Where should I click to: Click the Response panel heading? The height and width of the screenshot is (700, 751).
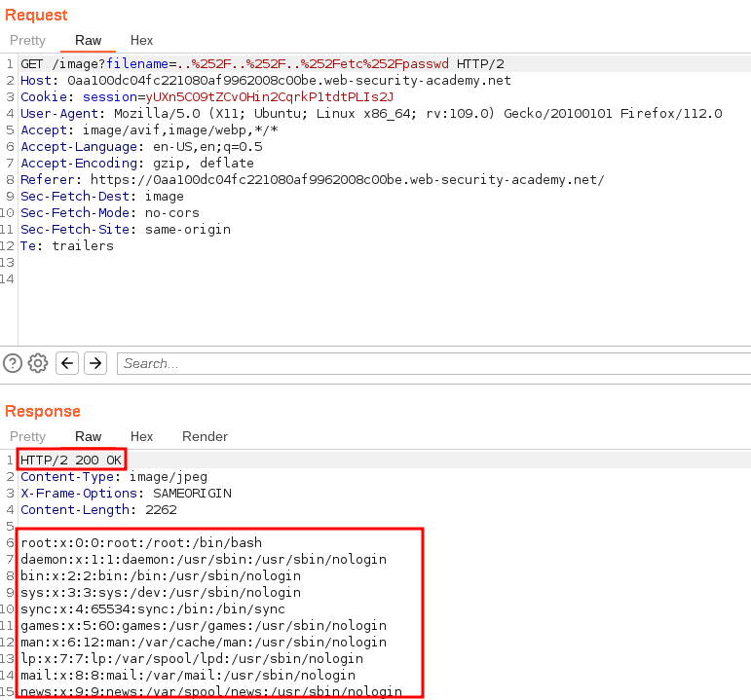point(43,411)
